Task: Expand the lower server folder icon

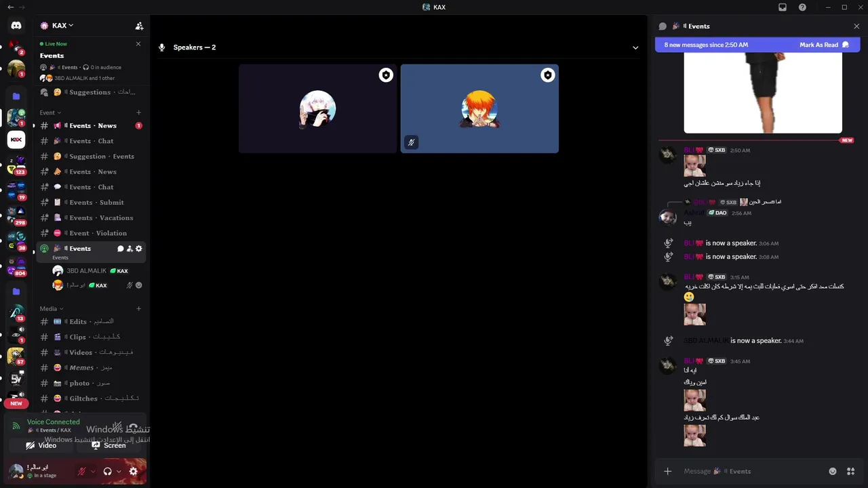Action: click(x=16, y=291)
